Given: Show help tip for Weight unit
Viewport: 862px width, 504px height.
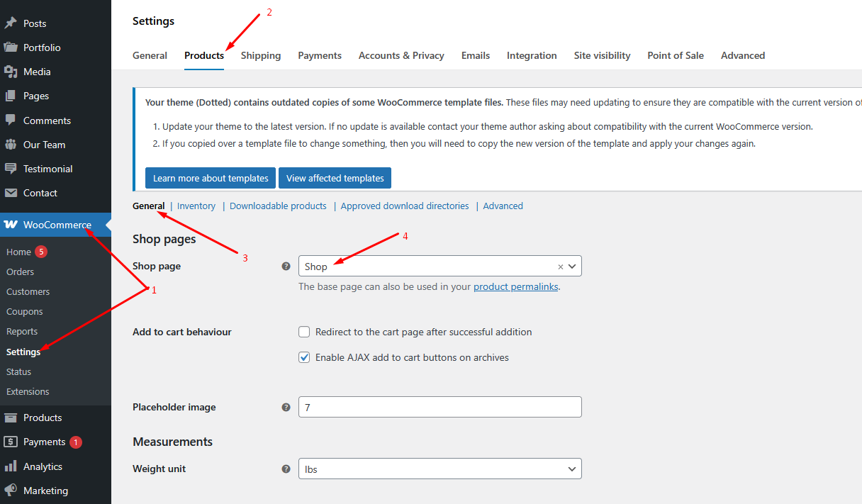Looking at the screenshot, I should [286, 469].
